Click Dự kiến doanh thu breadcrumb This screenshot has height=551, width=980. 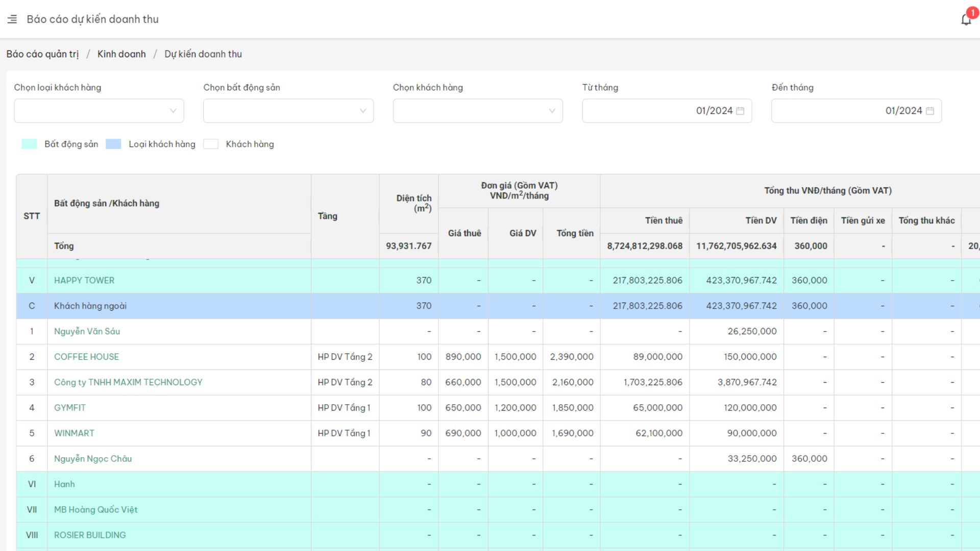pyautogui.click(x=203, y=54)
